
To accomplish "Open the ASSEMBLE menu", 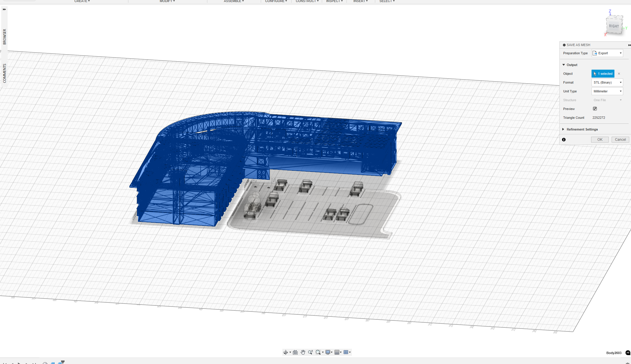I will (234, 1).
